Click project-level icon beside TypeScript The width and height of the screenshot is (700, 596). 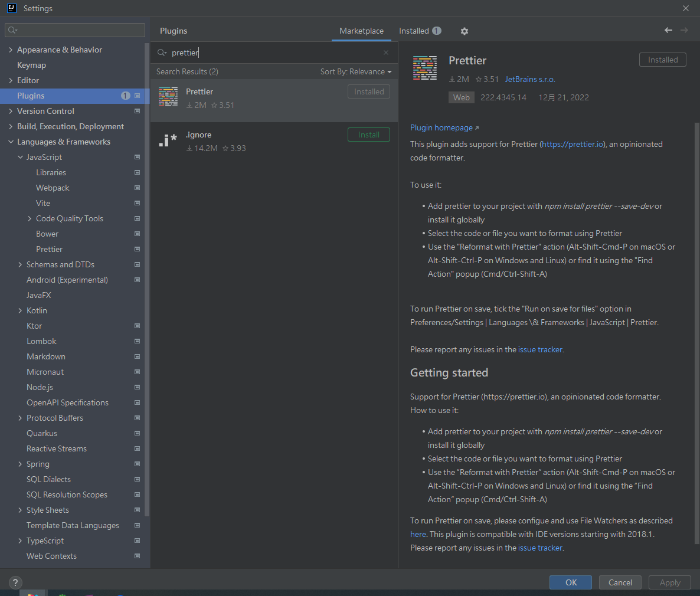(x=137, y=541)
